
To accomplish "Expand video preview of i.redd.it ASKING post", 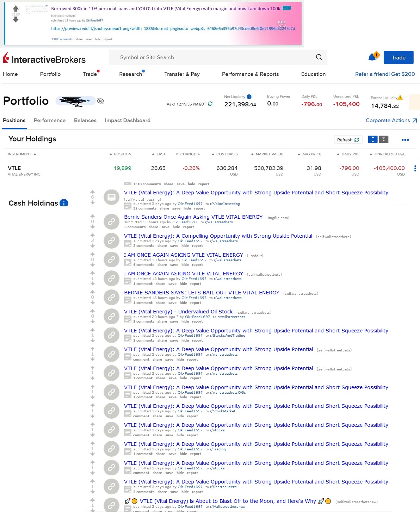I will (x=128, y=262).
